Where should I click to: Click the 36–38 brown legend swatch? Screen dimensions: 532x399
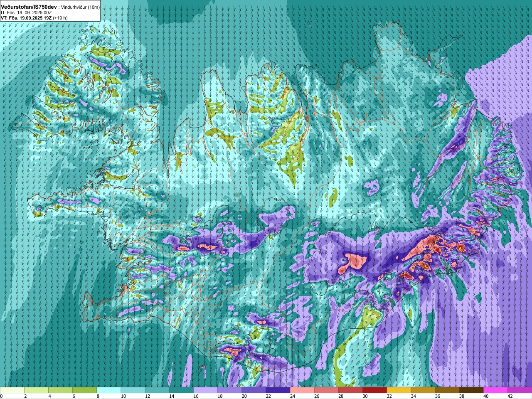447,390
